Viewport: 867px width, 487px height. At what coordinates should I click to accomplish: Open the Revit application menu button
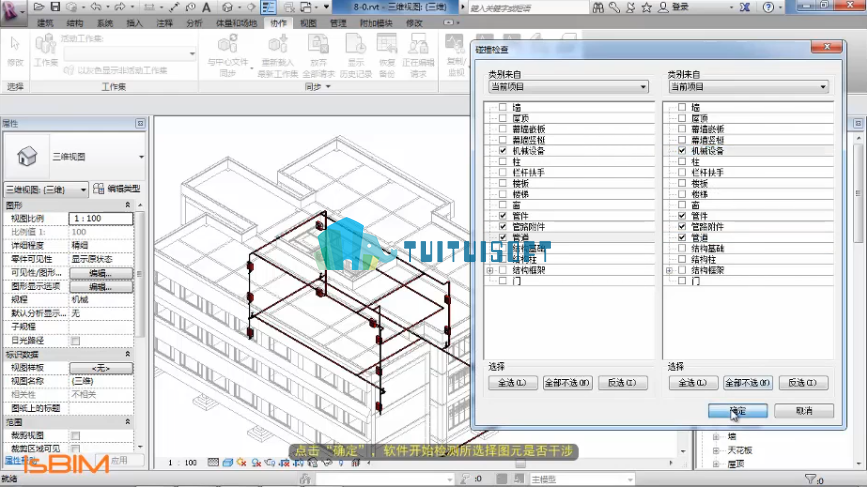(x=11, y=12)
